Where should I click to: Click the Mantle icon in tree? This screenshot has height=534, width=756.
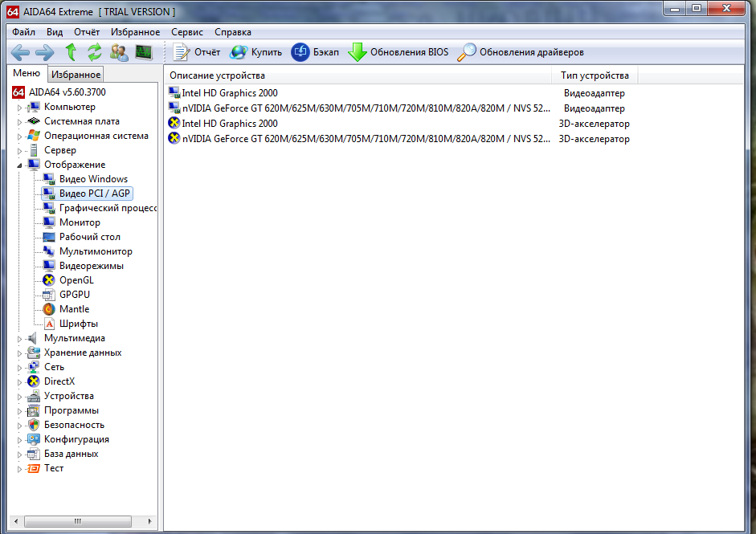[x=49, y=309]
